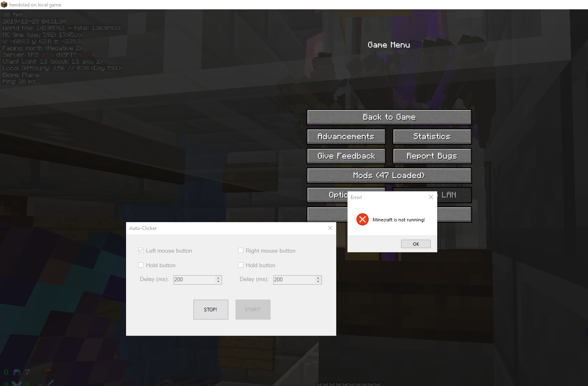Screen dimensions: 588x386
Task: Uncheck the Left mouse button checkbox
Action: [x=141, y=251]
